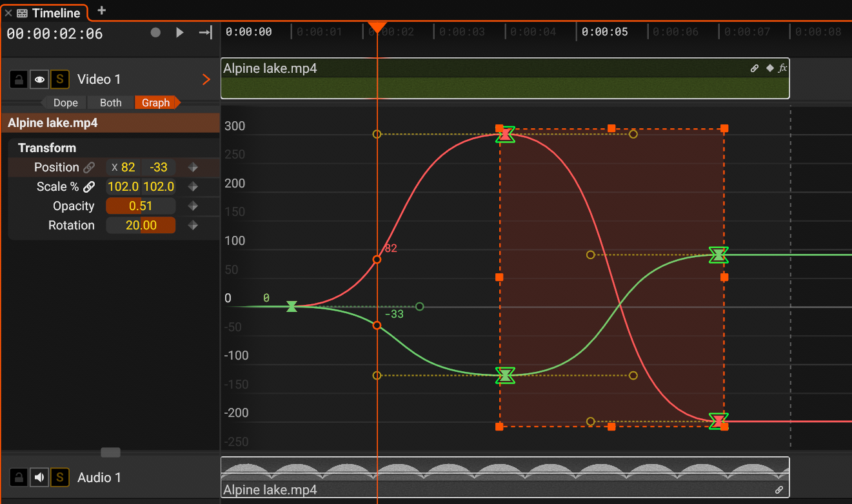852x504 pixels.
Task: Add keyframe for Position
Action: tap(192, 168)
